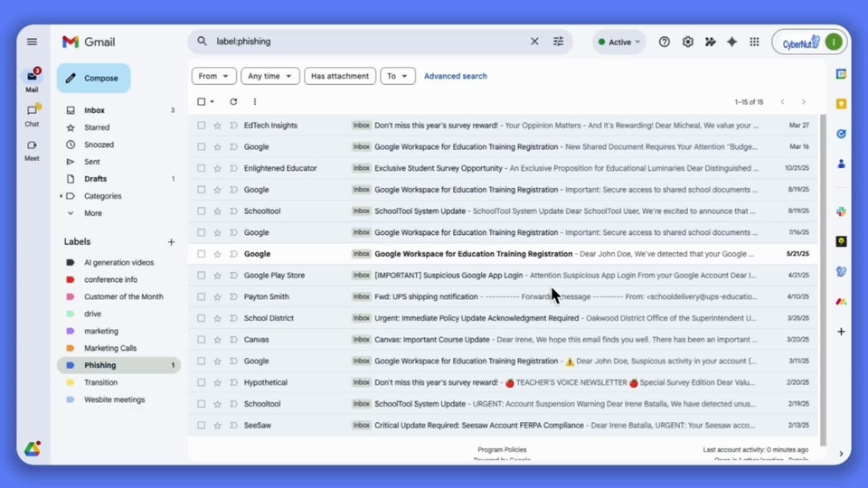Open the main menu hamburger icon

click(x=33, y=42)
